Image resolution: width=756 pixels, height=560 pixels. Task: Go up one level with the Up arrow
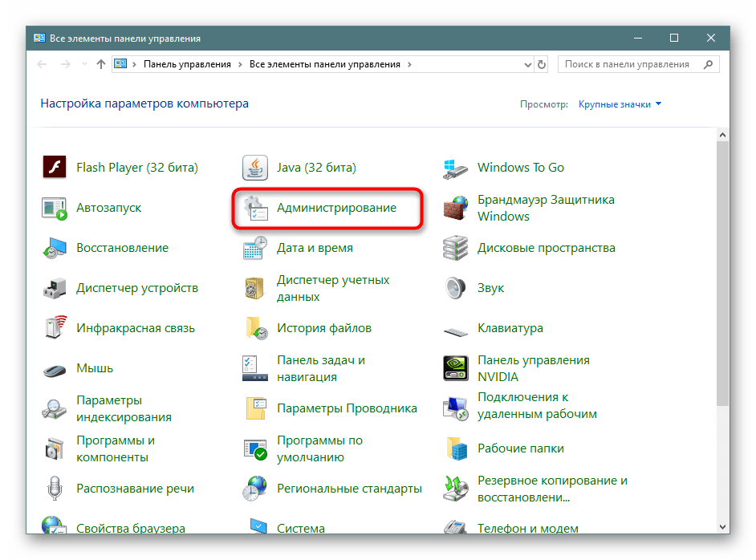pos(101,64)
